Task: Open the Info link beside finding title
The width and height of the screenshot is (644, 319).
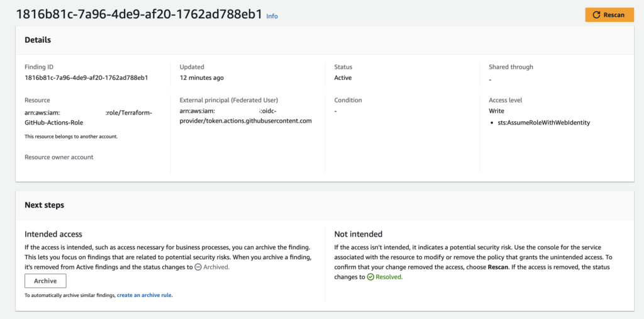Action: pyautogui.click(x=272, y=16)
